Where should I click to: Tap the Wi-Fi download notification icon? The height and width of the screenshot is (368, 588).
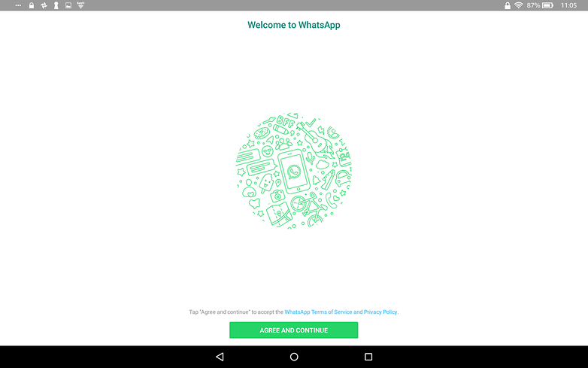(x=80, y=5)
